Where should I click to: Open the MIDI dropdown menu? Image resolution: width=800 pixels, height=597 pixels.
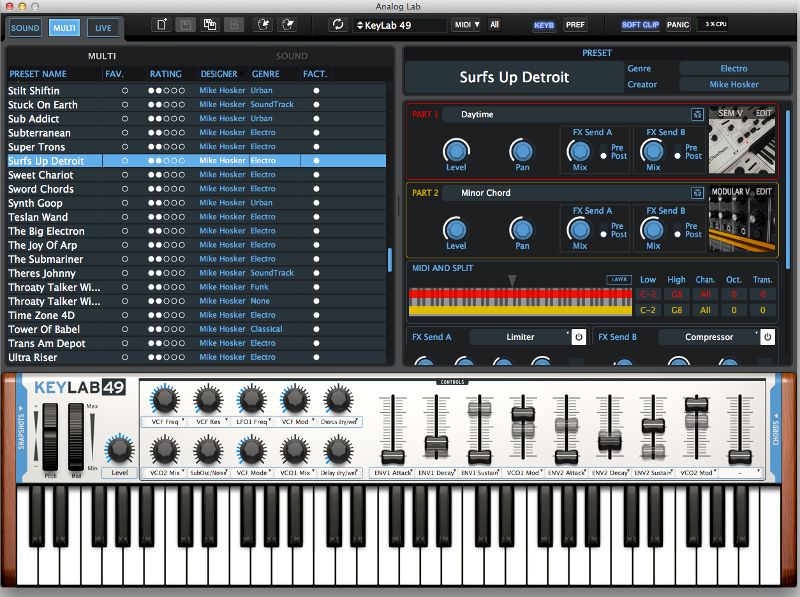(x=466, y=24)
